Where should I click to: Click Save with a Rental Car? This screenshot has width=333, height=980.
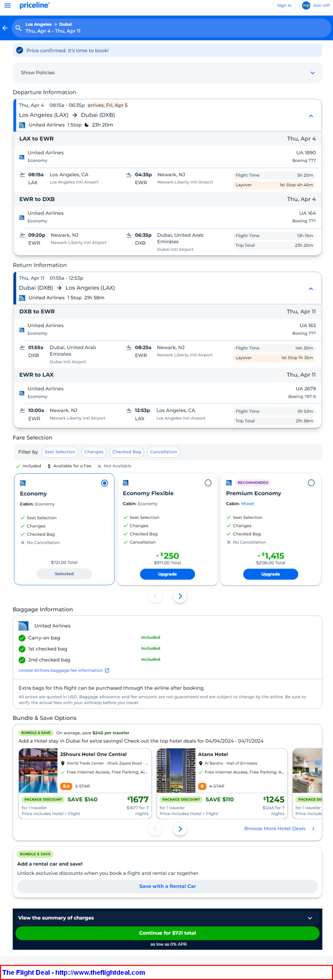[167, 886]
